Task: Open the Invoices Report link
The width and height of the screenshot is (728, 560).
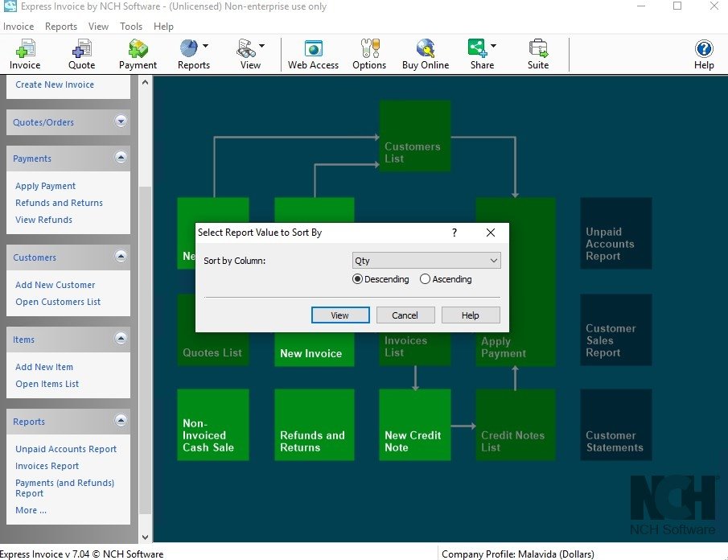Action: (x=47, y=466)
